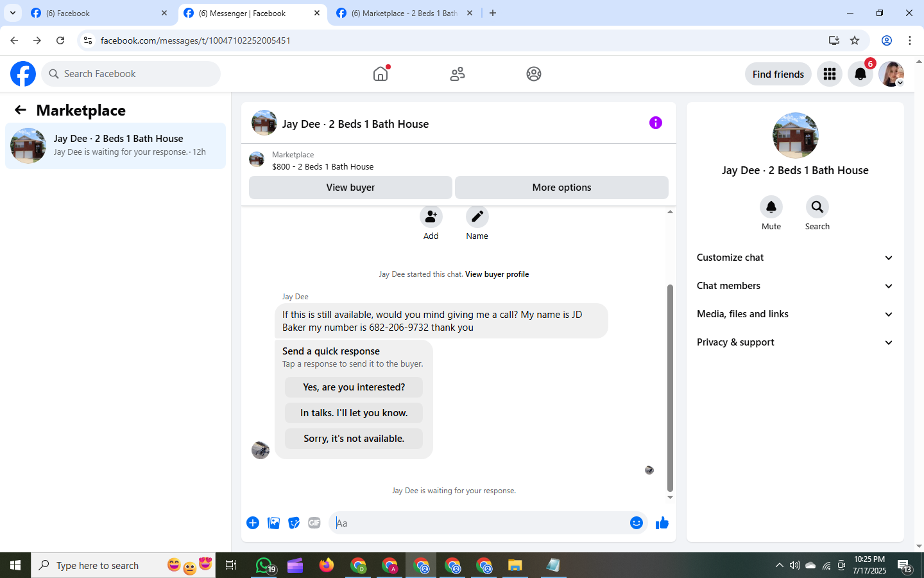The image size is (924, 578).
Task: Open the tab search dropdown arrow
Action: (x=13, y=13)
